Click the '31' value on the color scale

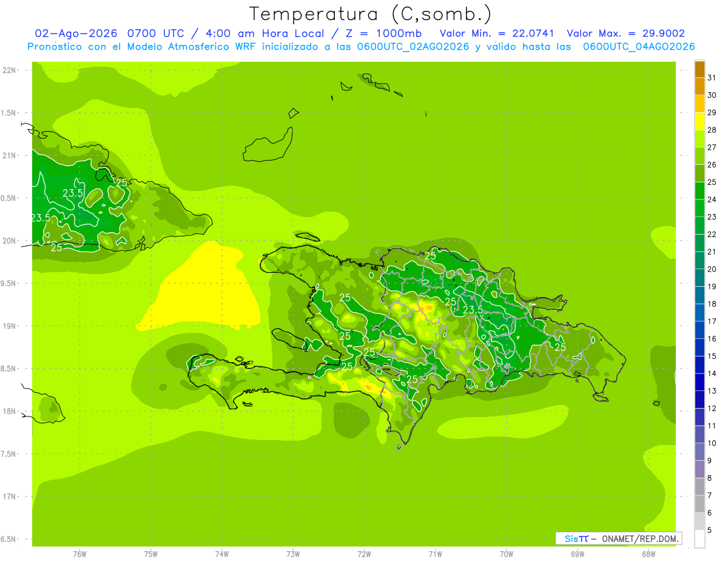(712, 78)
